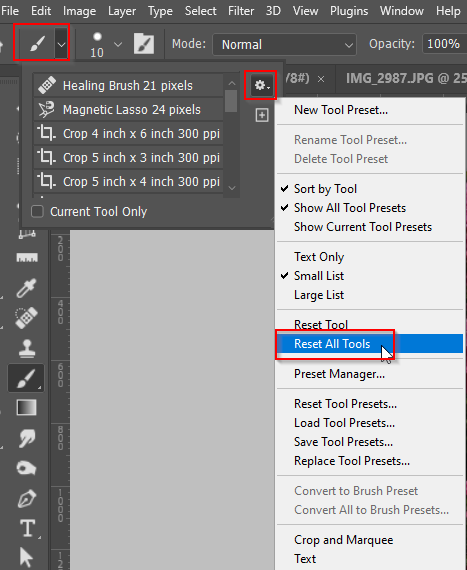
Task: Select the Eyedropper tool in toolbar
Action: pos(26,288)
